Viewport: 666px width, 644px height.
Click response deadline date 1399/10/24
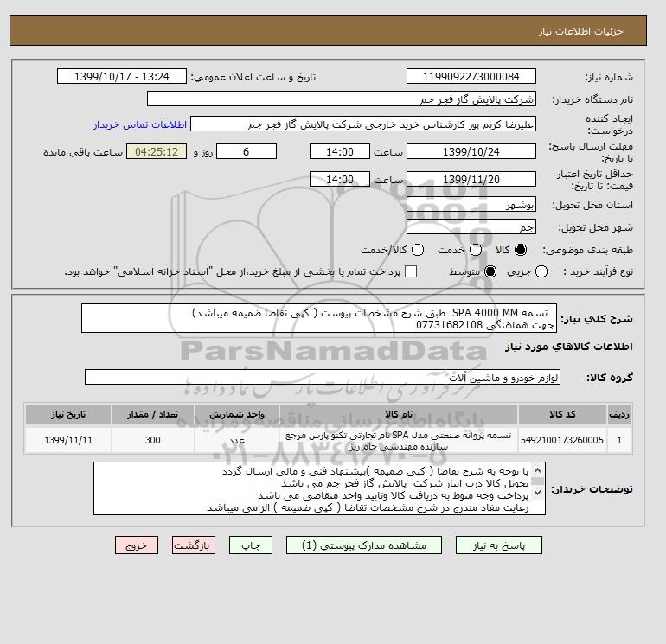pyautogui.click(x=471, y=151)
